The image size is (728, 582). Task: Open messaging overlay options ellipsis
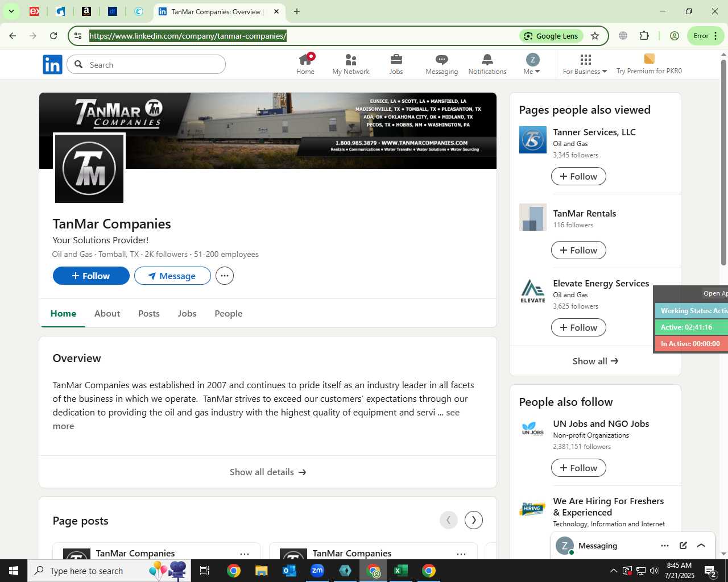[665, 546]
